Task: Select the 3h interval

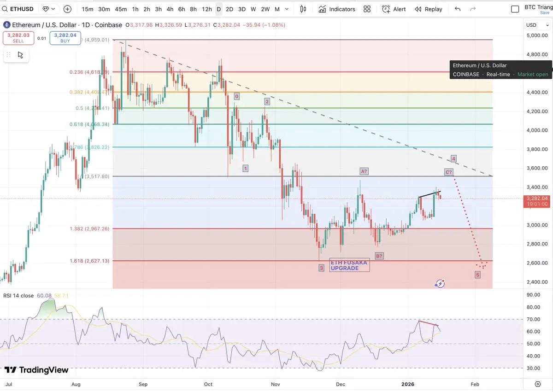Action: pos(158,9)
